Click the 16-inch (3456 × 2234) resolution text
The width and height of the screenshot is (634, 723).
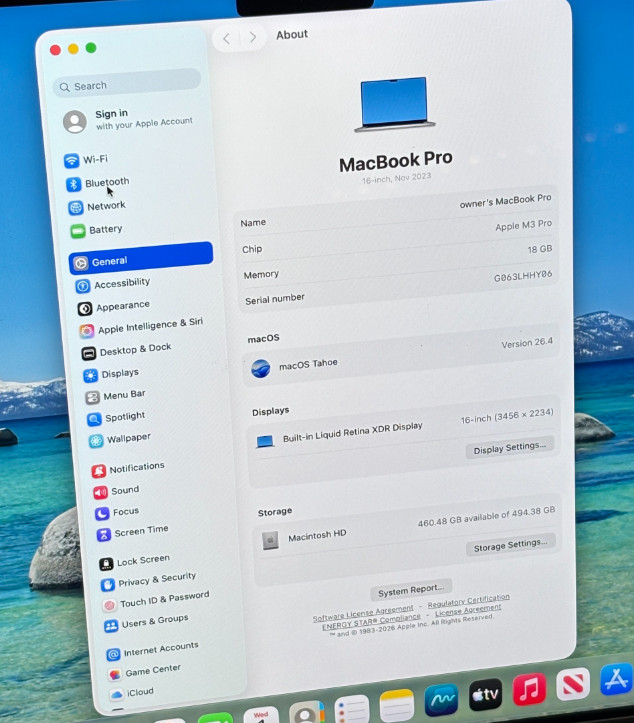point(507,416)
